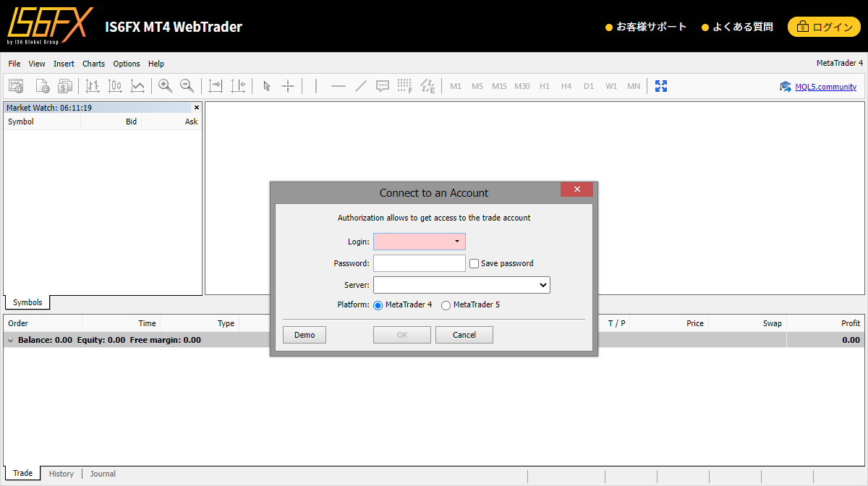
Task: Select the MetaTrader 4 platform radio
Action: pyautogui.click(x=378, y=305)
